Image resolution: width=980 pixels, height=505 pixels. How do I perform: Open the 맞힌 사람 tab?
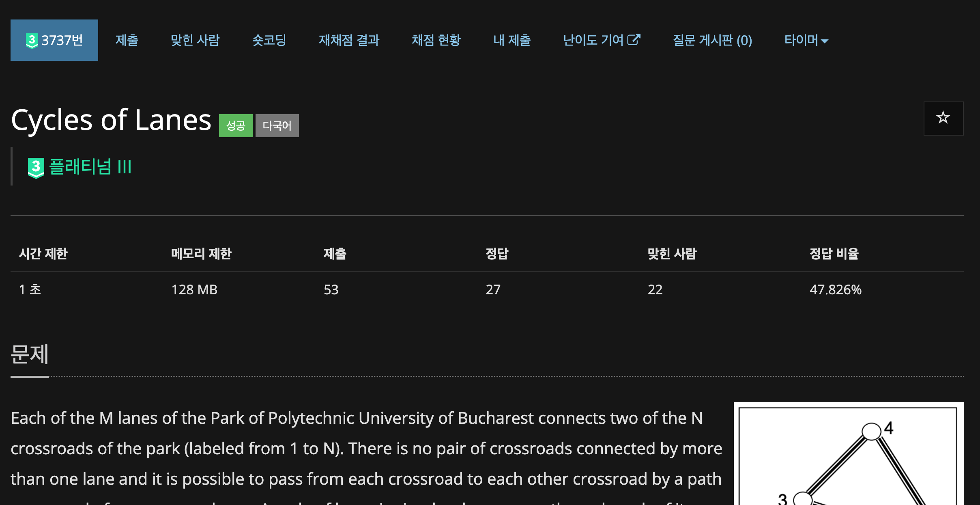(195, 40)
